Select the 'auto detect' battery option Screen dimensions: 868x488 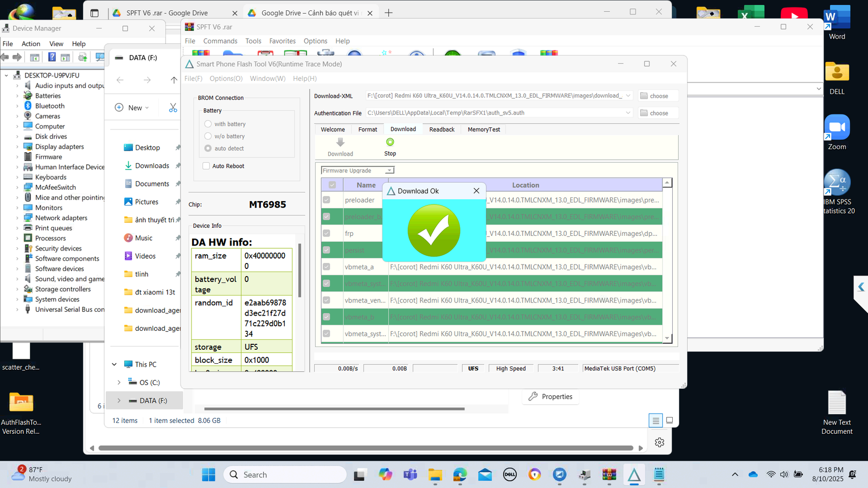[208, 148]
